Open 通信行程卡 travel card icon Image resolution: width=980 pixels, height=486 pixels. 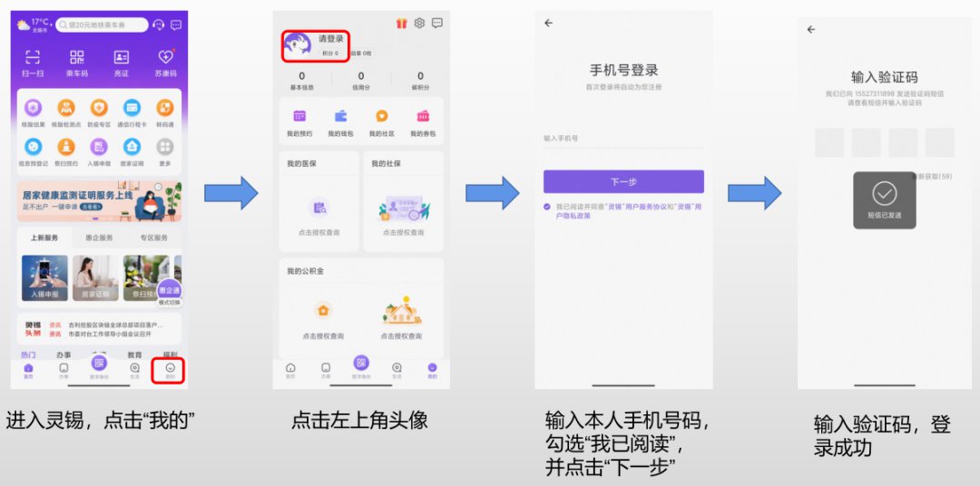[x=132, y=108]
